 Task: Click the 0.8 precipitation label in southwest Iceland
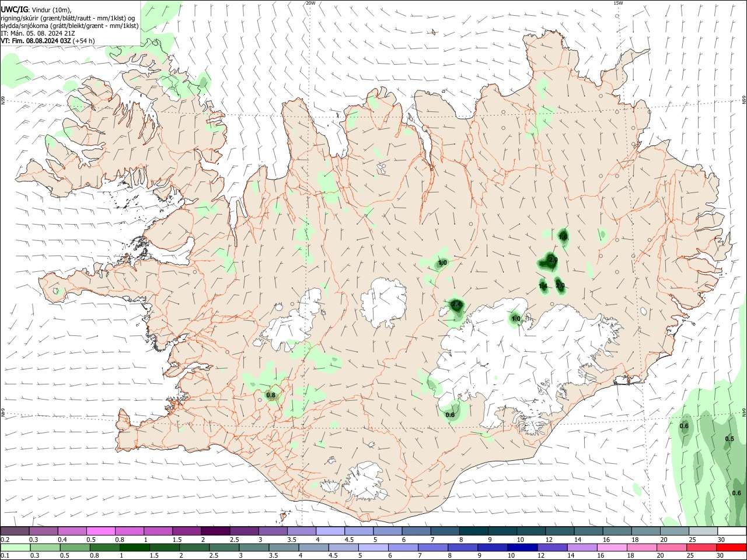271,395
